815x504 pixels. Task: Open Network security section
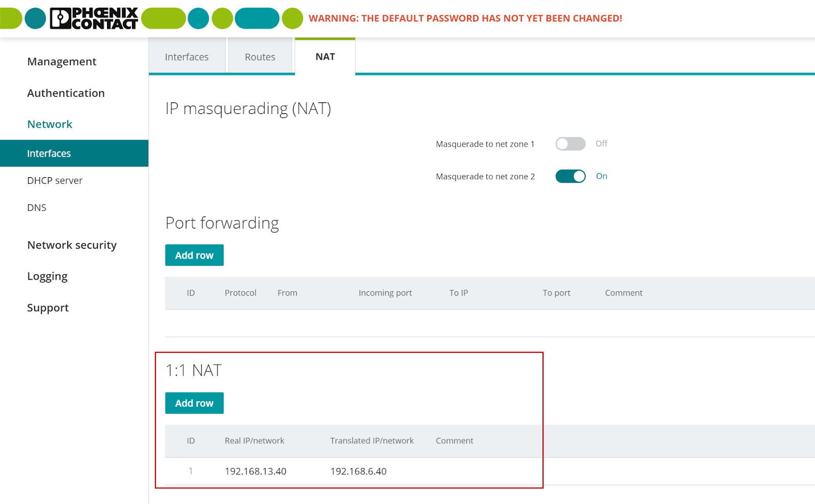click(72, 245)
